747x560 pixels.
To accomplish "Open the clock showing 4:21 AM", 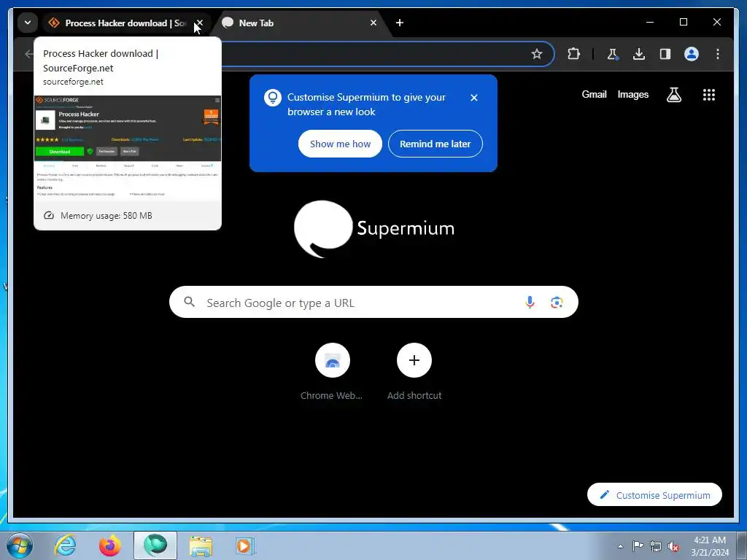I will click(710, 546).
